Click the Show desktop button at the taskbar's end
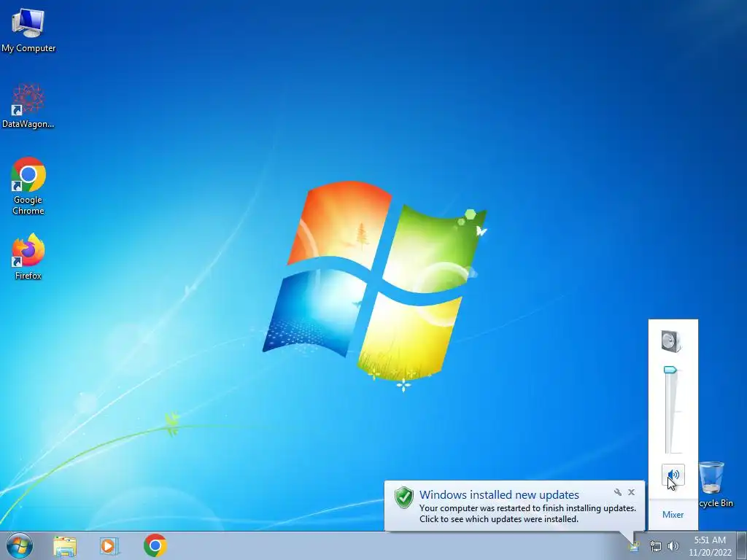The height and width of the screenshot is (560, 747). [x=742, y=545]
